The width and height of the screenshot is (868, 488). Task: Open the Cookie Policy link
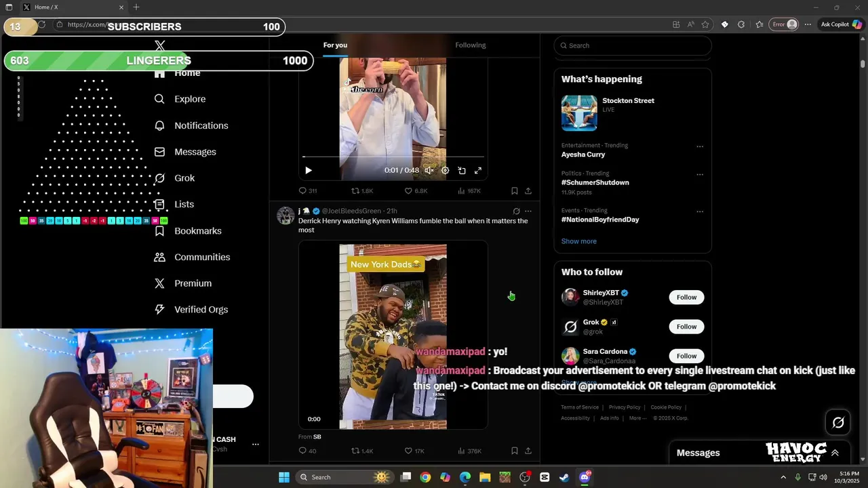coord(666,407)
